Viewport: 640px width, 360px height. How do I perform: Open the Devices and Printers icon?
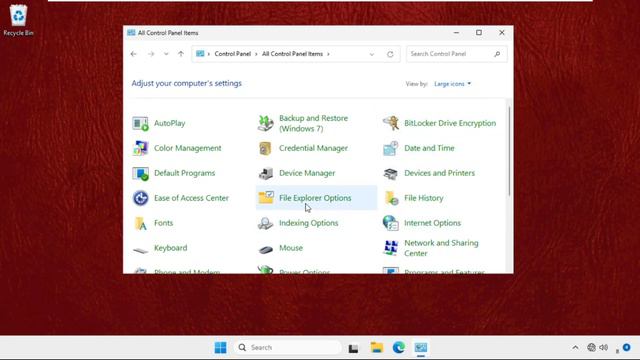[391, 173]
